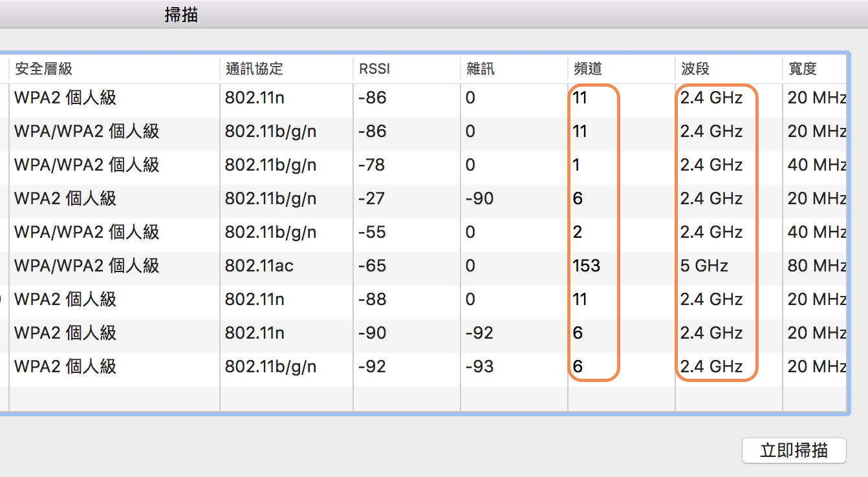This screenshot has height=477, width=868.
Task: Click the RSSI -88 cell
Action: pos(372,299)
